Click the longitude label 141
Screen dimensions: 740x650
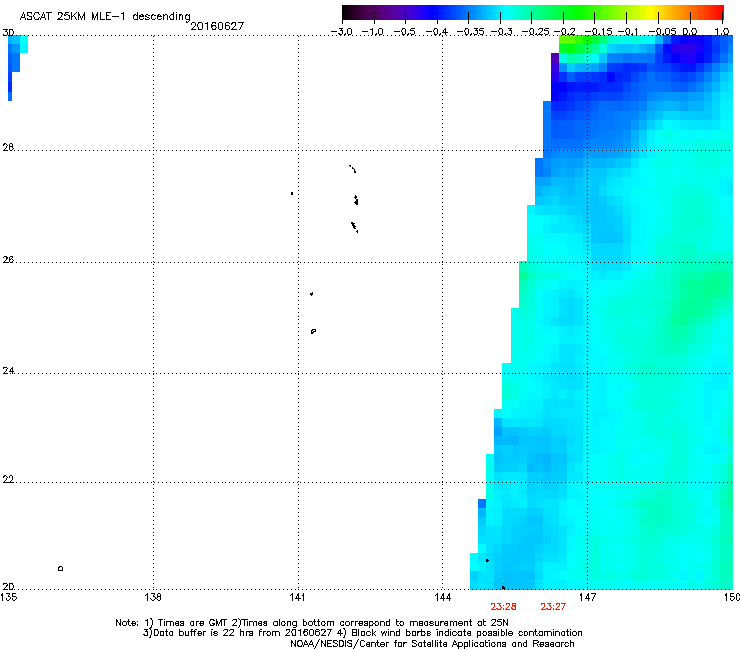[x=297, y=598]
